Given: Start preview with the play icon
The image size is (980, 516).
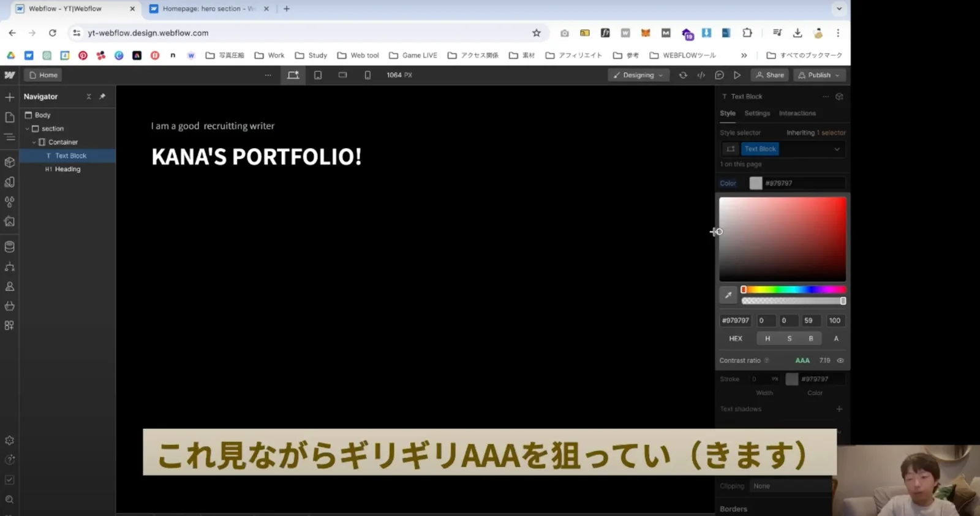Looking at the screenshot, I should click(x=737, y=75).
